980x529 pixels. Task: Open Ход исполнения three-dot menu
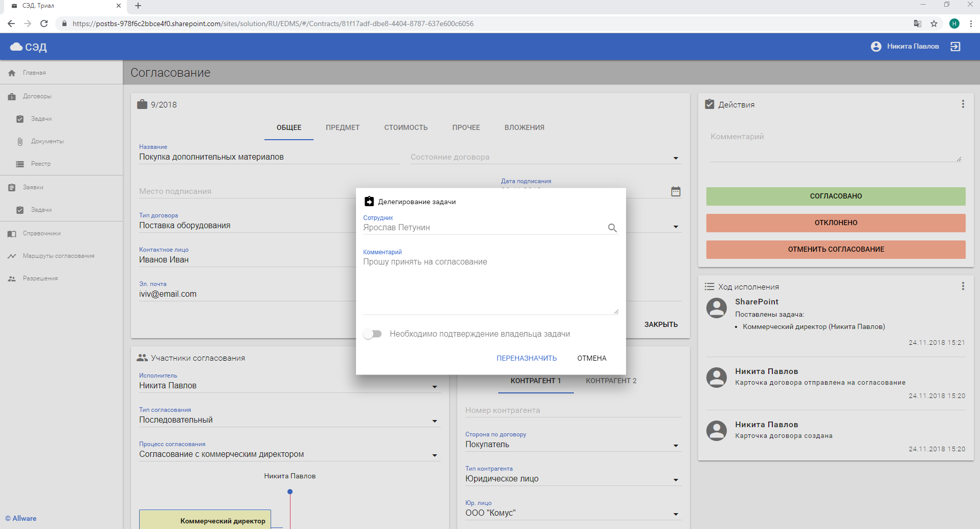pyautogui.click(x=963, y=286)
